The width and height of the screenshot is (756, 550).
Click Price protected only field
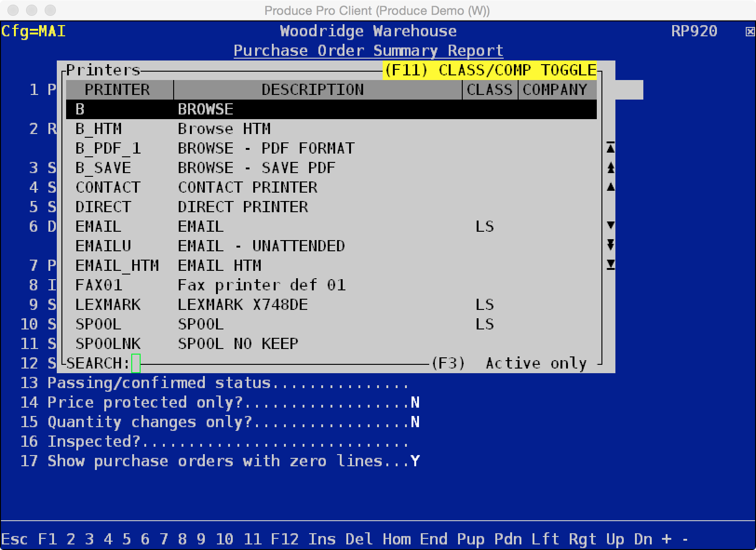point(220,402)
